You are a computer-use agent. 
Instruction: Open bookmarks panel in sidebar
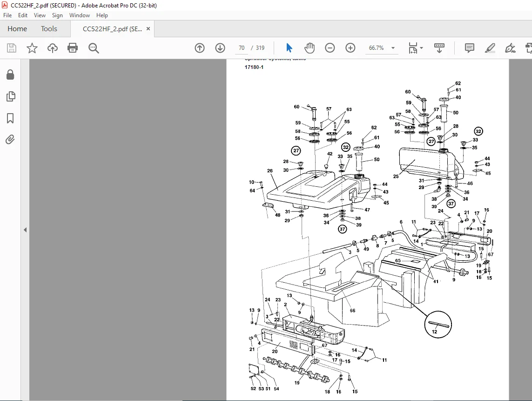[10, 118]
